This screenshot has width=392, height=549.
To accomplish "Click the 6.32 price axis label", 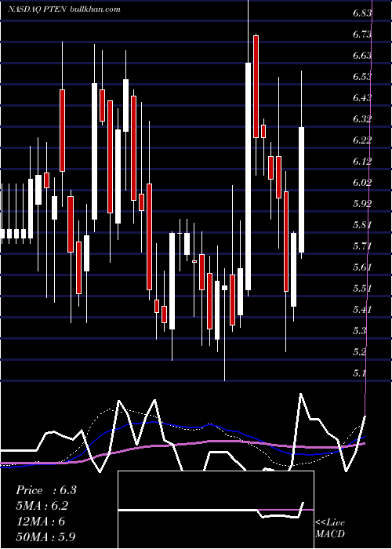I will 362,119.
